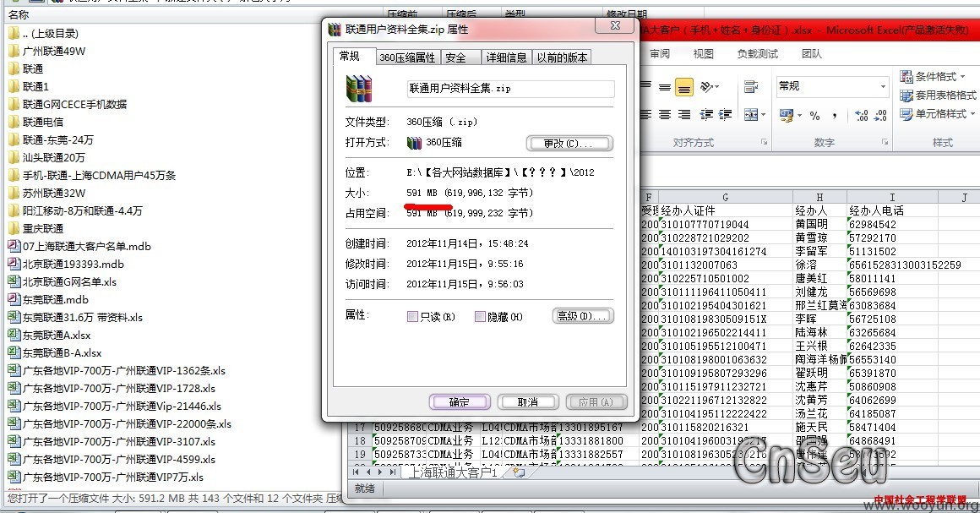The image size is (980, 513).
Task: Click the percent style icon
Action: click(814, 115)
